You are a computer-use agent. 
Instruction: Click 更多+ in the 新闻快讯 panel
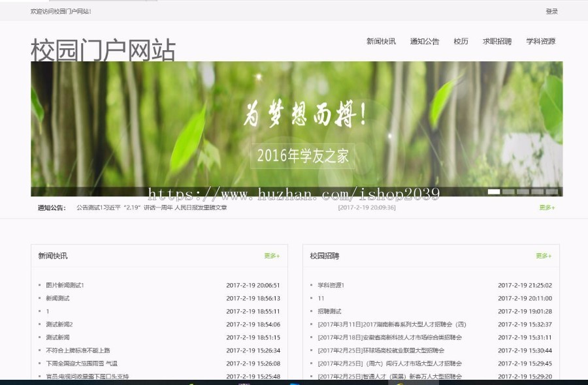(272, 256)
